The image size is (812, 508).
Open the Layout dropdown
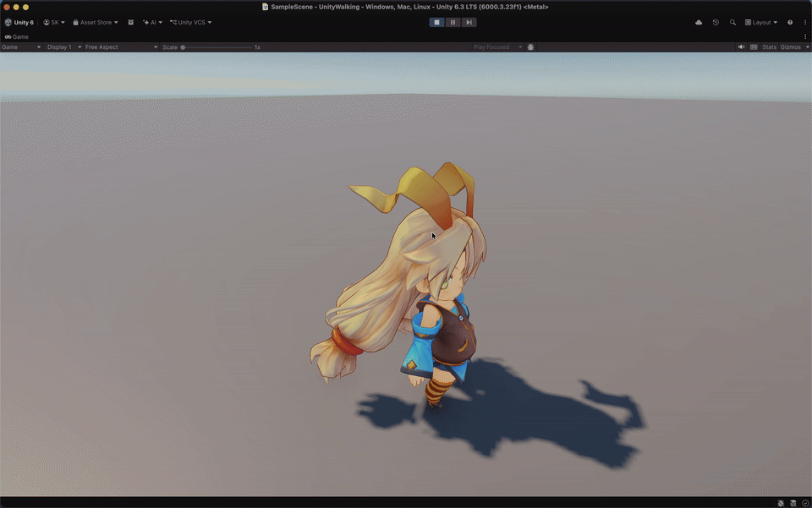coord(760,22)
